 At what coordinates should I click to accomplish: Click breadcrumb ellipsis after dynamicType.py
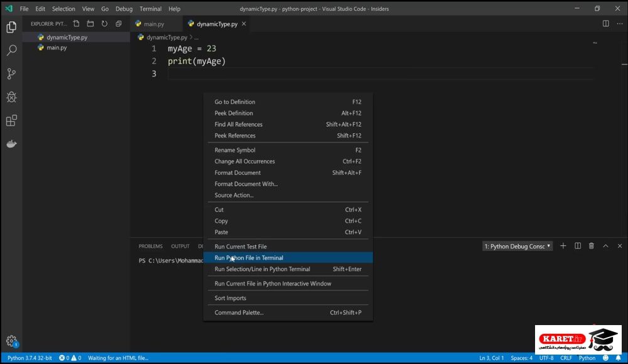pos(196,37)
